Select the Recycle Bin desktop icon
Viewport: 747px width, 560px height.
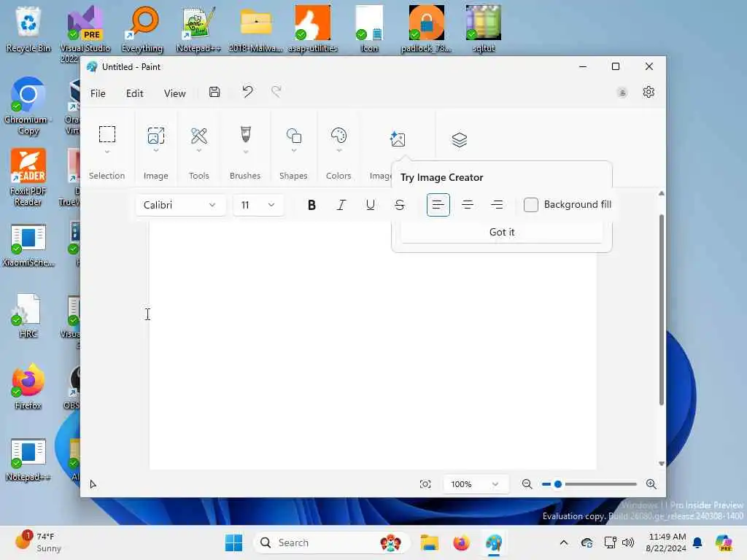click(x=28, y=29)
